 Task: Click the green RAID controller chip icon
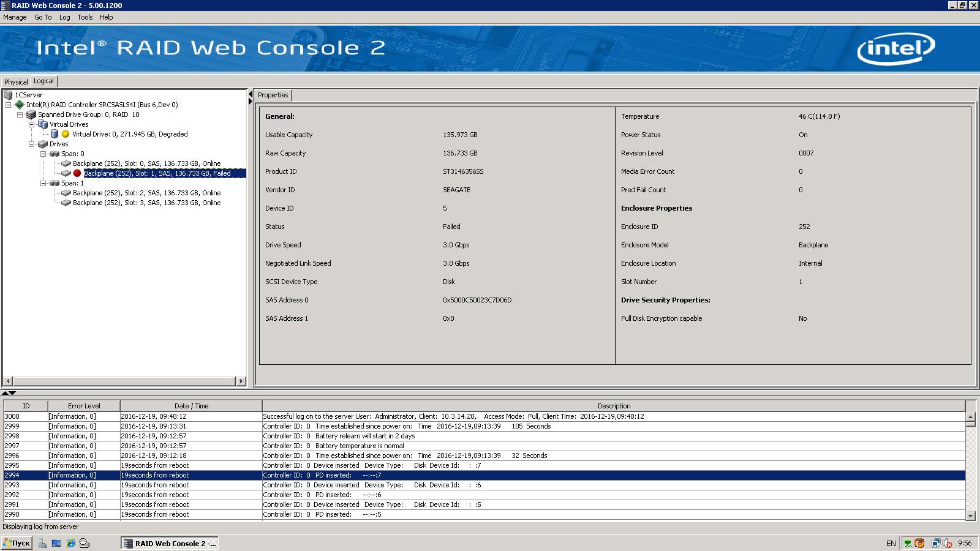coord(20,105)
